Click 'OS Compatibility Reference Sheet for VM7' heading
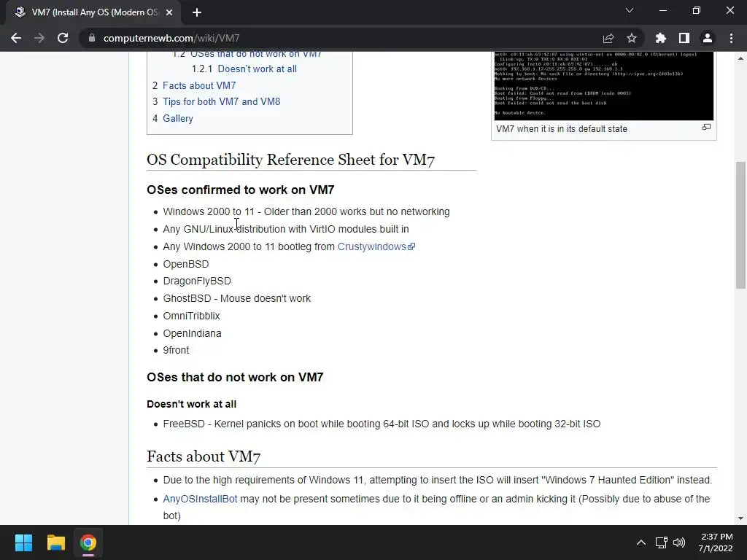Image resolution: width=747 pixels, height=560 pixels. (290, 160)
